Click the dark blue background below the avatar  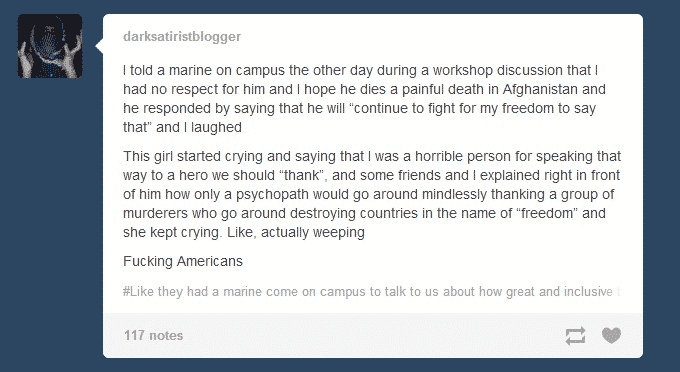pyautogui.click(x=50, y=217)
